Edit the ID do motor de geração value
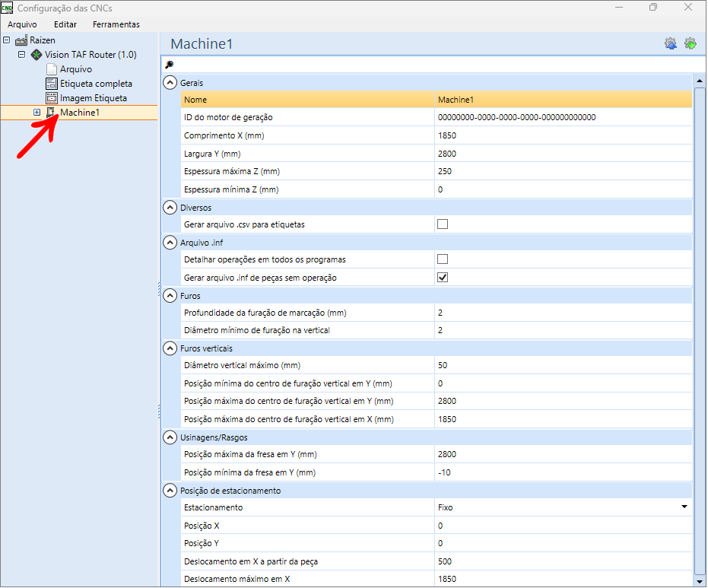The height and width of the screenshot is (588, 708). [563, 117]
